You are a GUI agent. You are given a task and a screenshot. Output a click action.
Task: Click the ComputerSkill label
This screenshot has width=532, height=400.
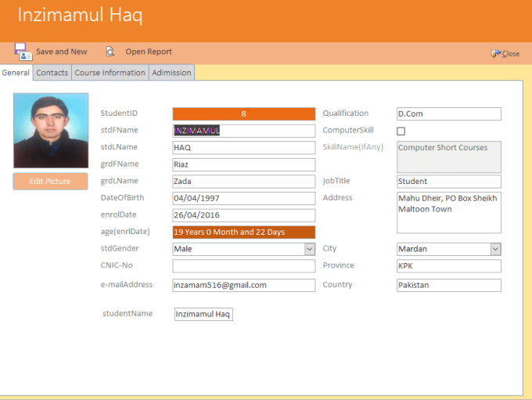pos(348,131)
